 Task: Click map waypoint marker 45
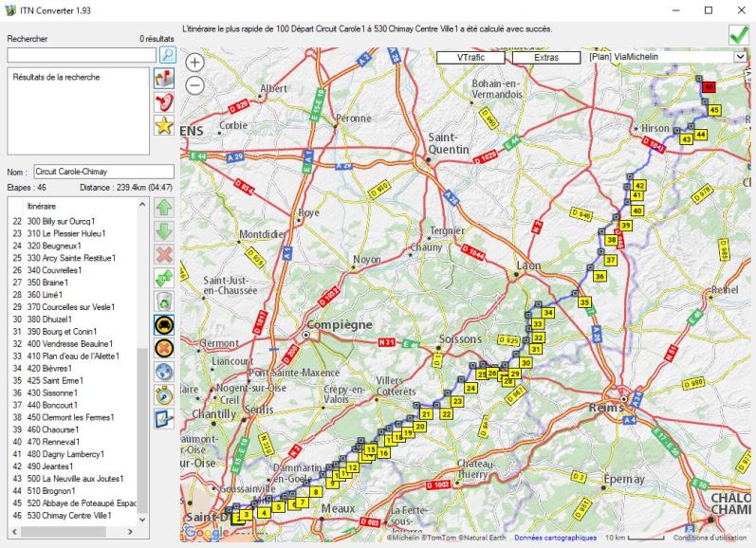pyautogui.click(x=714, y=110)
